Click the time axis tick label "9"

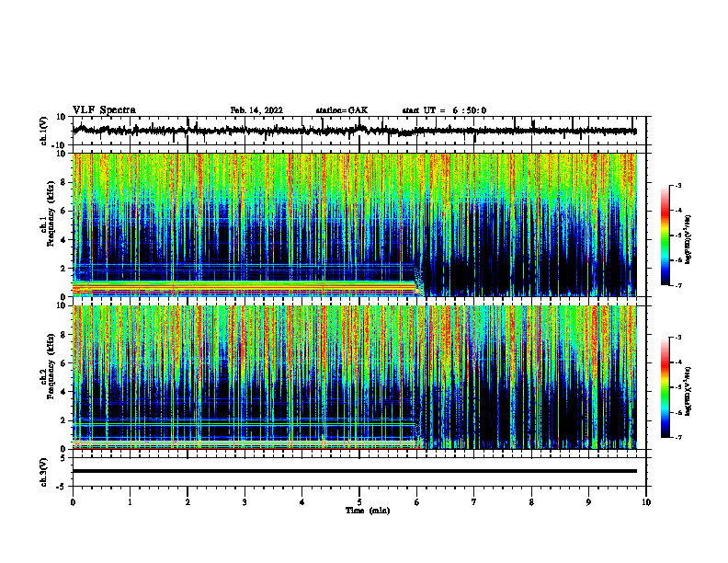pos(588,502)
